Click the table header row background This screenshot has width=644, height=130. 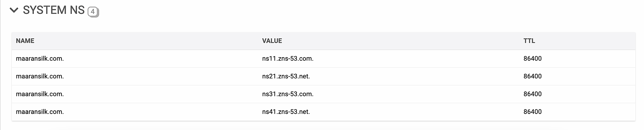pyautogui.click(x=324, y=41)
